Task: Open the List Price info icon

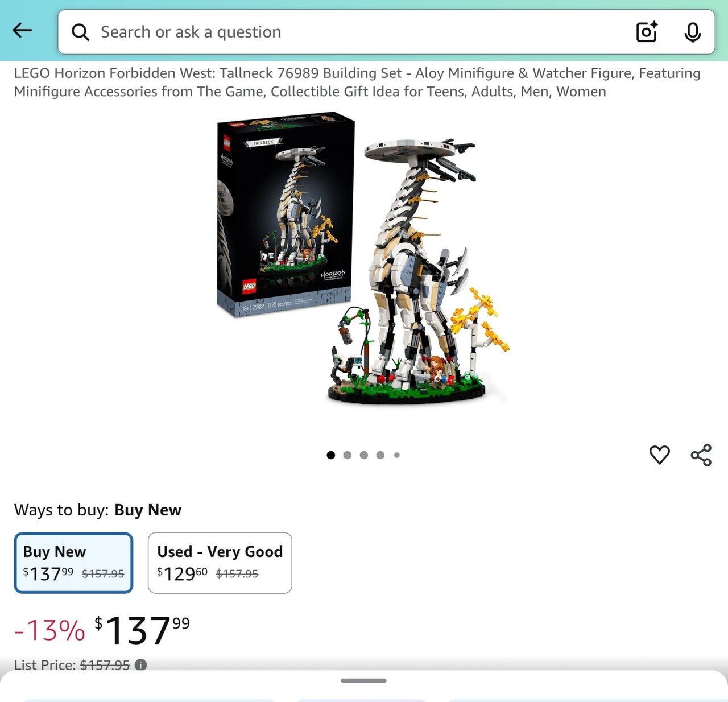Action: coord(140,664)
